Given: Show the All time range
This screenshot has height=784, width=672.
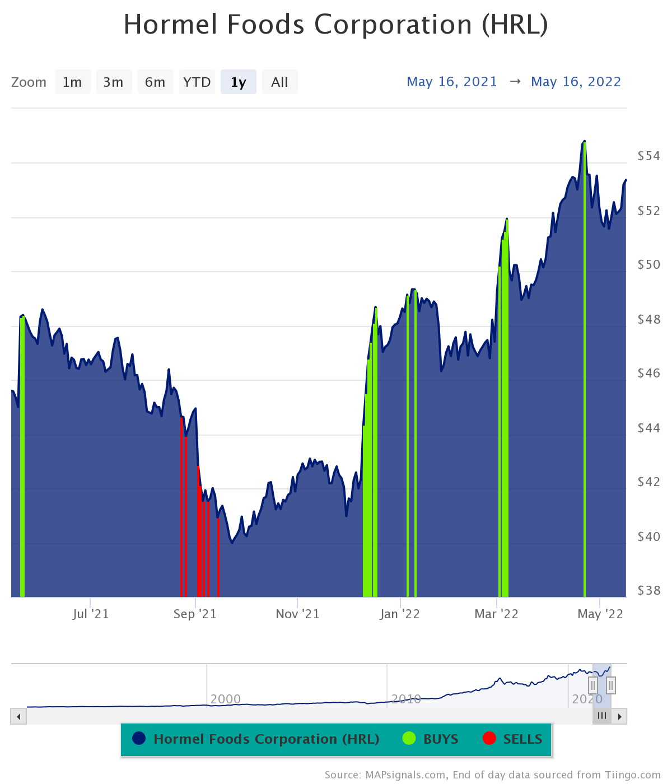Looking at the screenshot, I should (x=279, y=82).
